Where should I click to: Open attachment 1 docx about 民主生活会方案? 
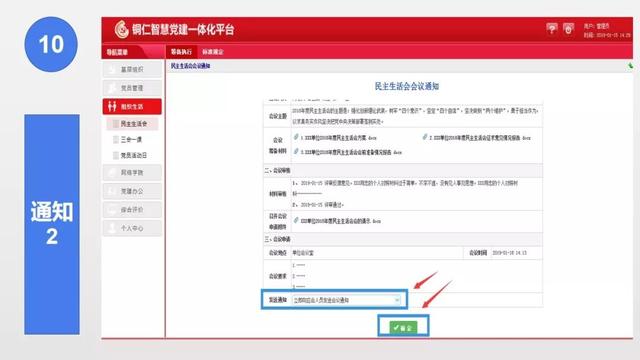[x=338, y=138]
